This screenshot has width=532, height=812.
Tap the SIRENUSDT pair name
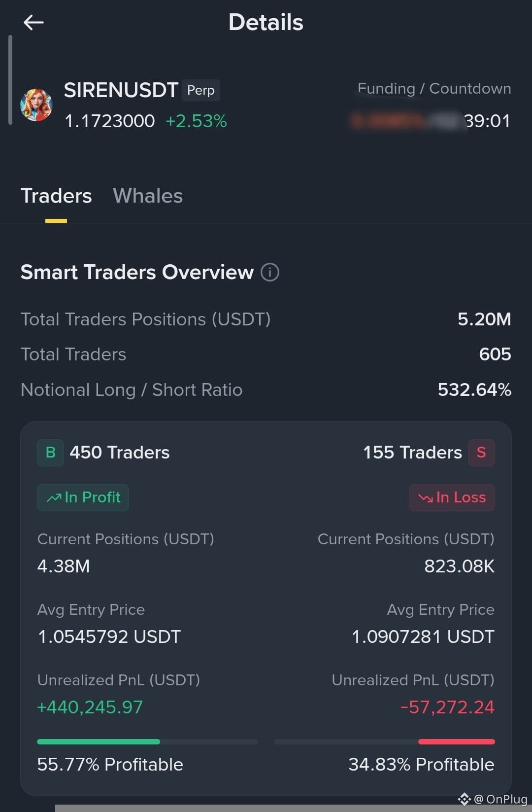[121, 90]
